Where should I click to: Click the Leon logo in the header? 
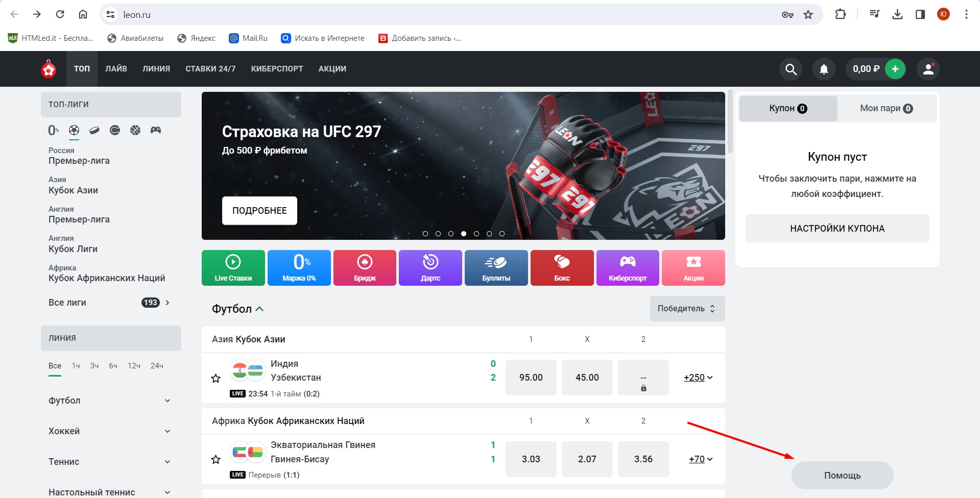tap(49, 69)
